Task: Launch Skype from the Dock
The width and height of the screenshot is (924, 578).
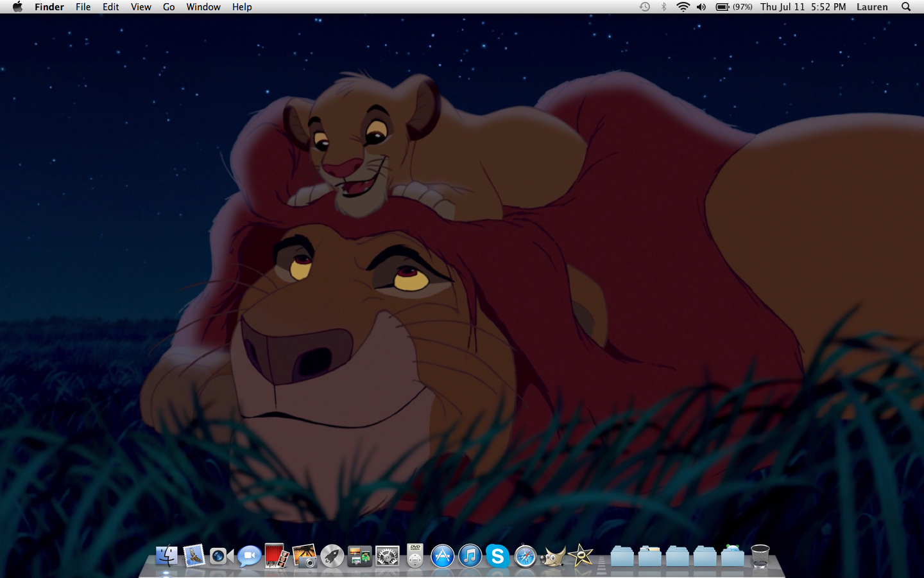Action: click(x=497, y=556)
